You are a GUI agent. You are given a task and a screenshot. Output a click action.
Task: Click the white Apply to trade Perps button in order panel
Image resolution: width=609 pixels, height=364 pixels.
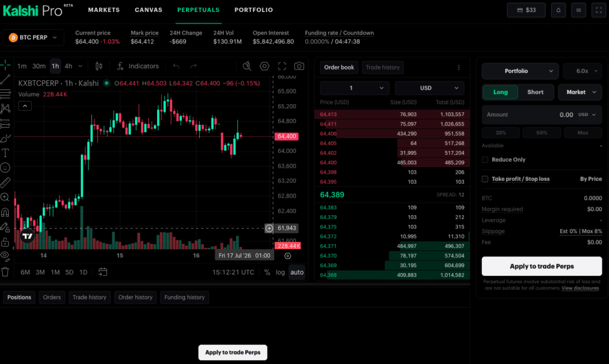click(542, 266)
